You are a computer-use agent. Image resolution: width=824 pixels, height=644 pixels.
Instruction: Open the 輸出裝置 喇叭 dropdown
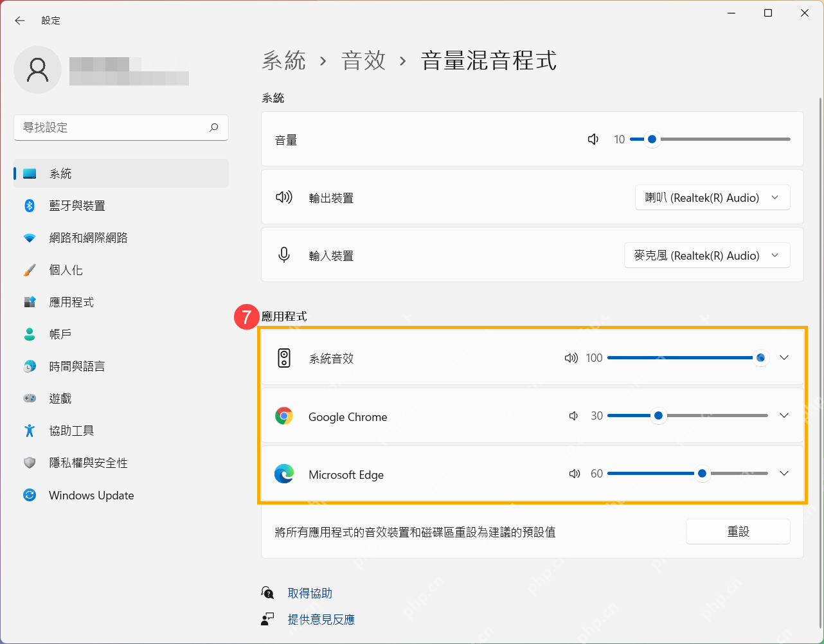[713, 198]
